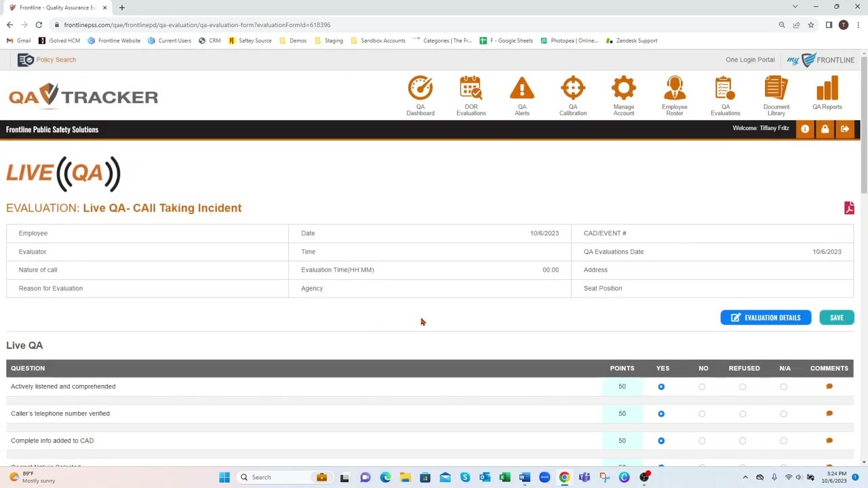Open Employee Roster headset icon

(675, 88)
